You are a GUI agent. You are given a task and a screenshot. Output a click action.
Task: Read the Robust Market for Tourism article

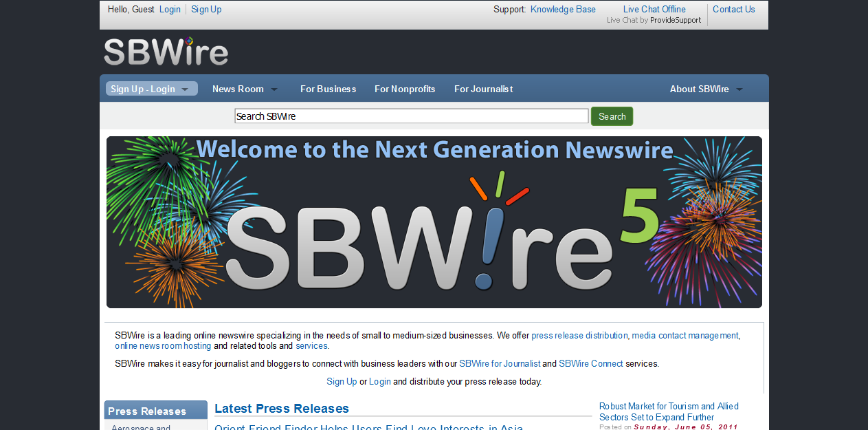[x=668, y=411]
